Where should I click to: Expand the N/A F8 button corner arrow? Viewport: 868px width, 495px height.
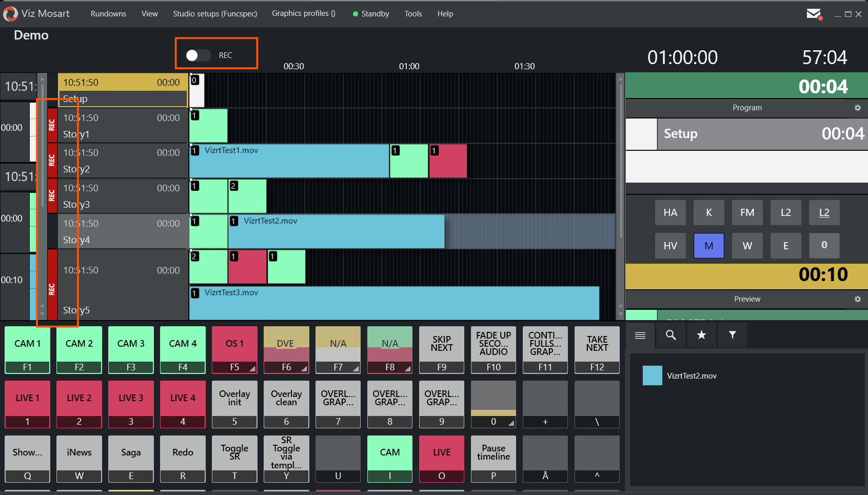pyautogui.click(x=407, y=368)
